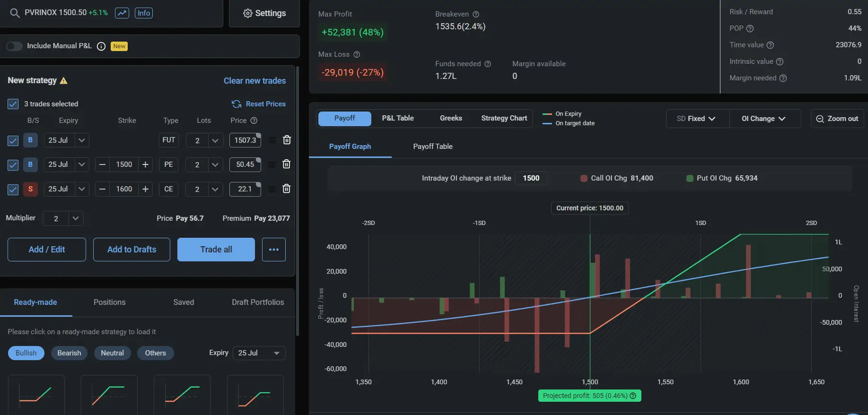Open Settings with the gear button
Viewport: 868px width, 415px height.
click(264, 13)
